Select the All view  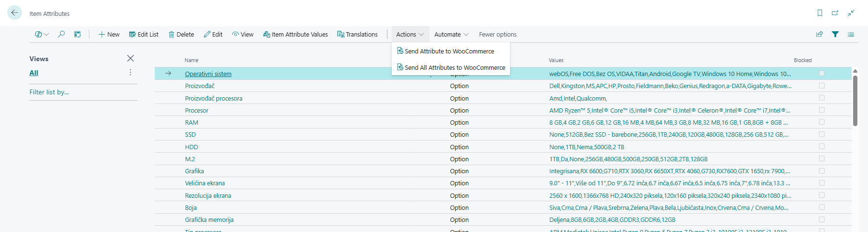34,73
